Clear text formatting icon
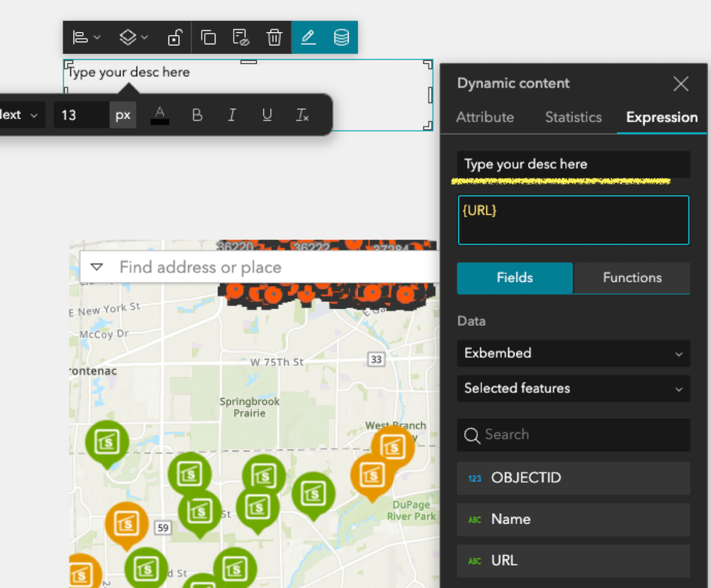Image resolution: width=711 pixels, height=588 pixels. 302,115
